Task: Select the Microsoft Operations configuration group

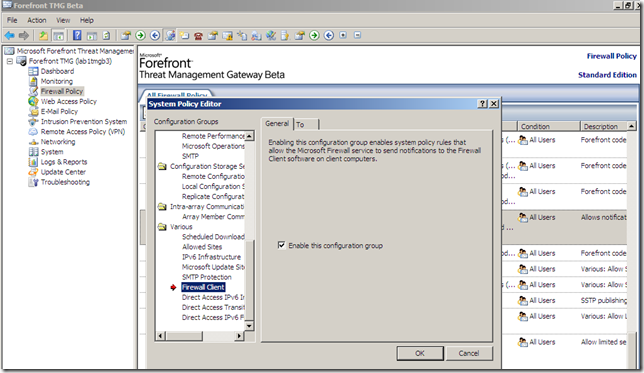Action: 213,146
